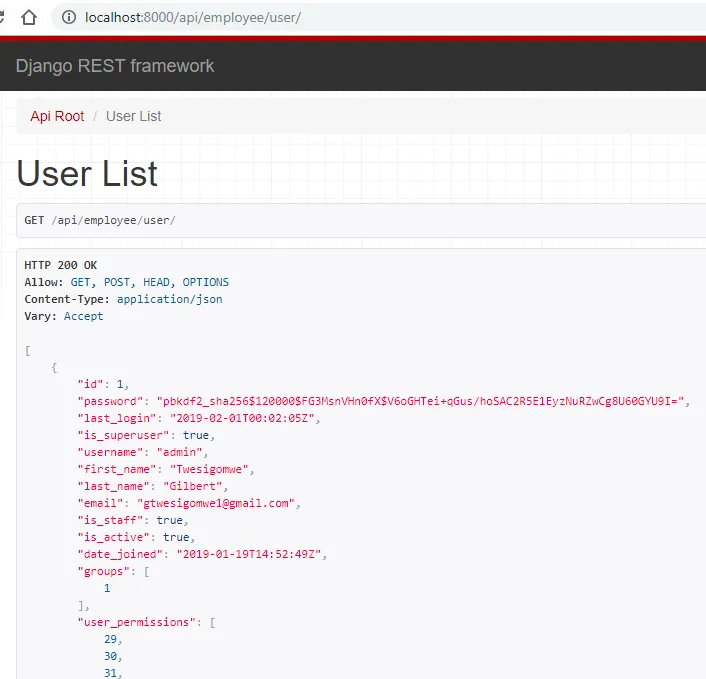Screen dimensions: 706x679
Task: Click the "email" key
Action: point(100,503)
